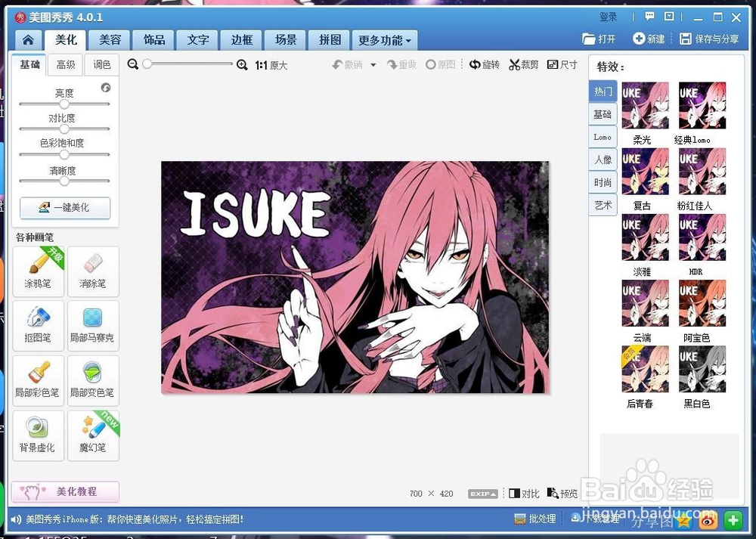Expand the undo history dropdown arrow

click(373, 65)
